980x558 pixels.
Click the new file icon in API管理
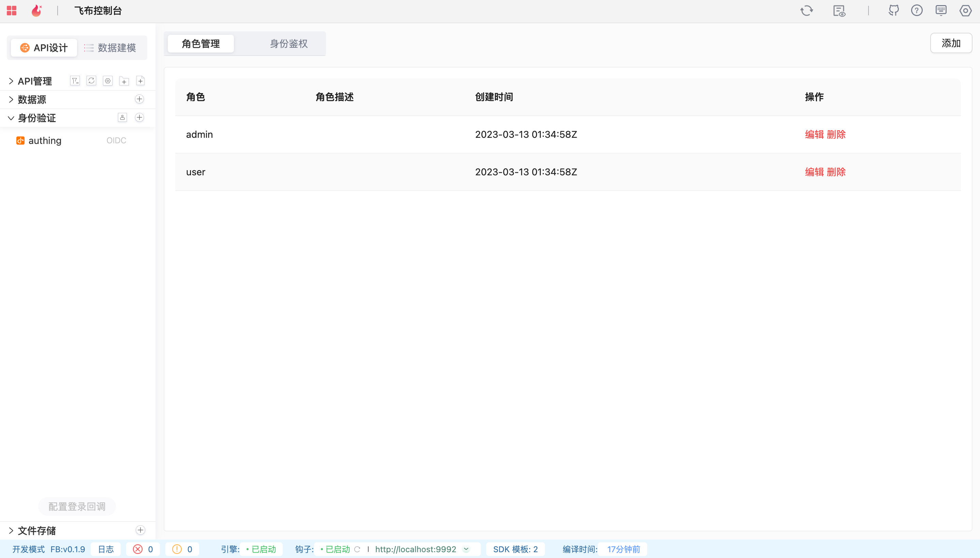pos(140,81)
